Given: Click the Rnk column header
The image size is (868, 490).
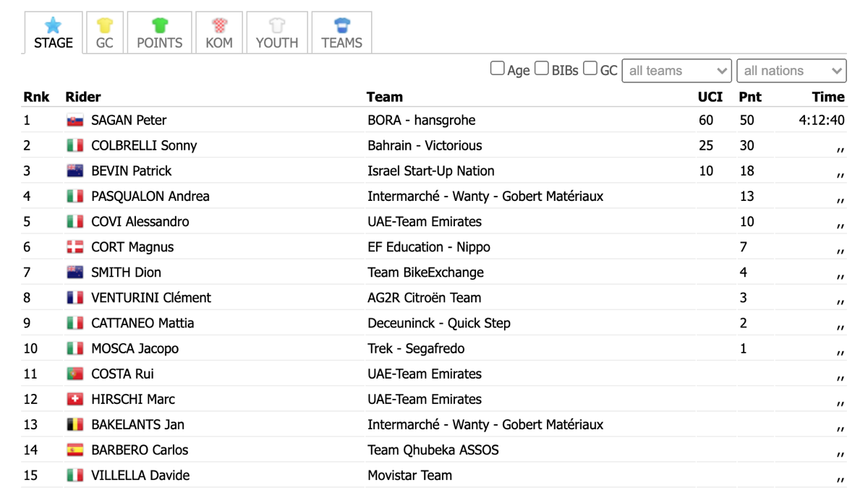Looking at the screenshot, I should (36, 97).
